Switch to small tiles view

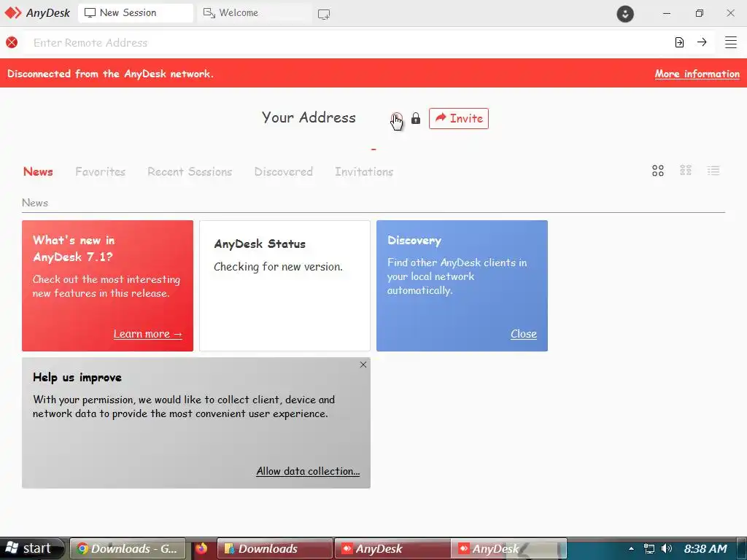686,171
